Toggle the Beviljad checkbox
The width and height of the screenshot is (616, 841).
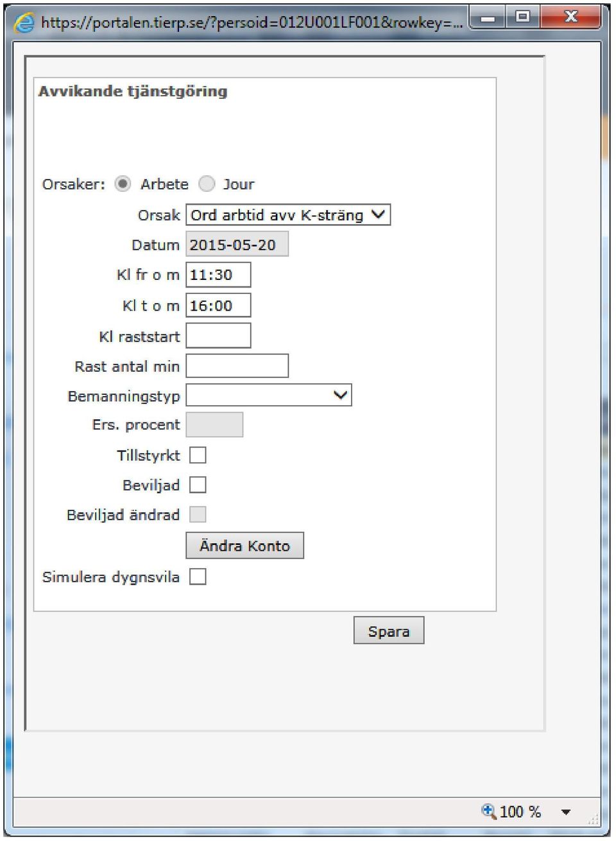click(x=198, y=485)
